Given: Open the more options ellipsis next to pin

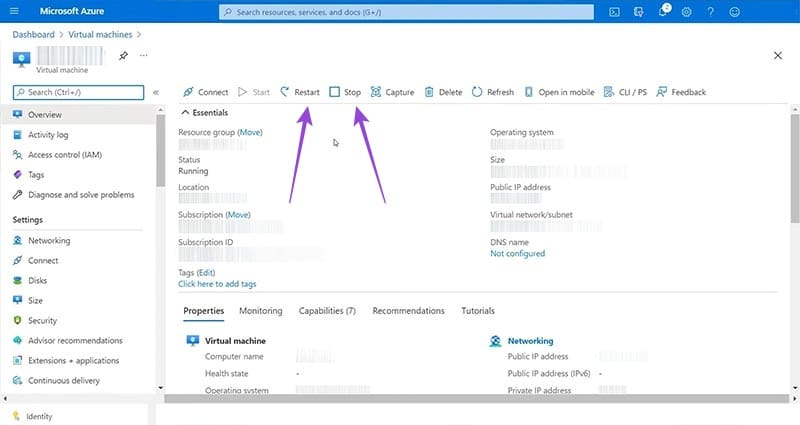Looking at the screenshot, I should (143, 55).
